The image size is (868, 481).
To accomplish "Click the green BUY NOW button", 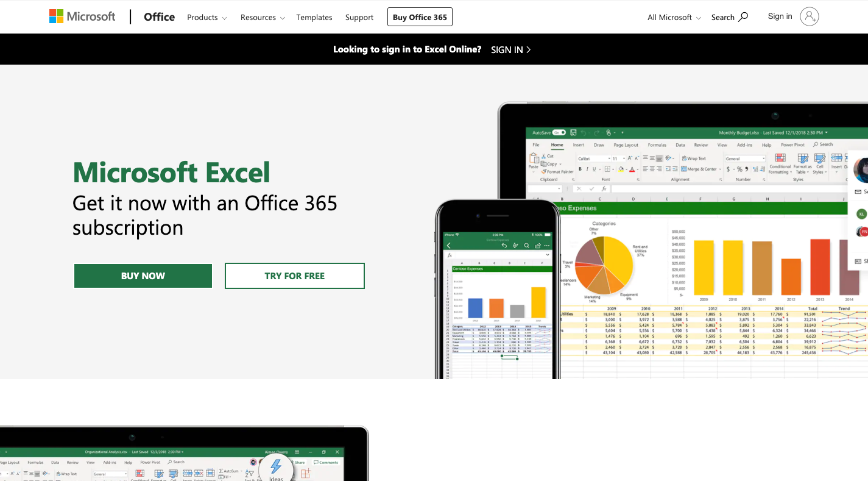I will point(143,276).
